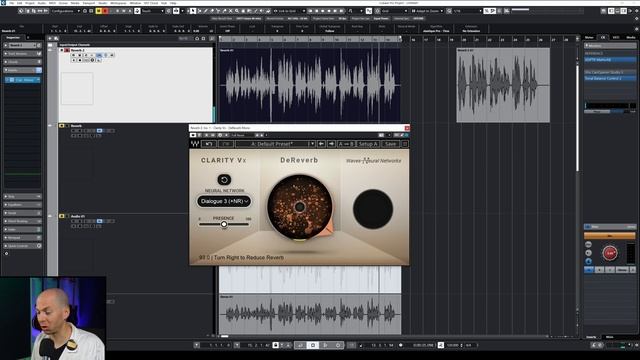This screenshot has height=360, width=640.
Task: Open the Grid snap type dropdown
Action: click(x=393, y=11)
